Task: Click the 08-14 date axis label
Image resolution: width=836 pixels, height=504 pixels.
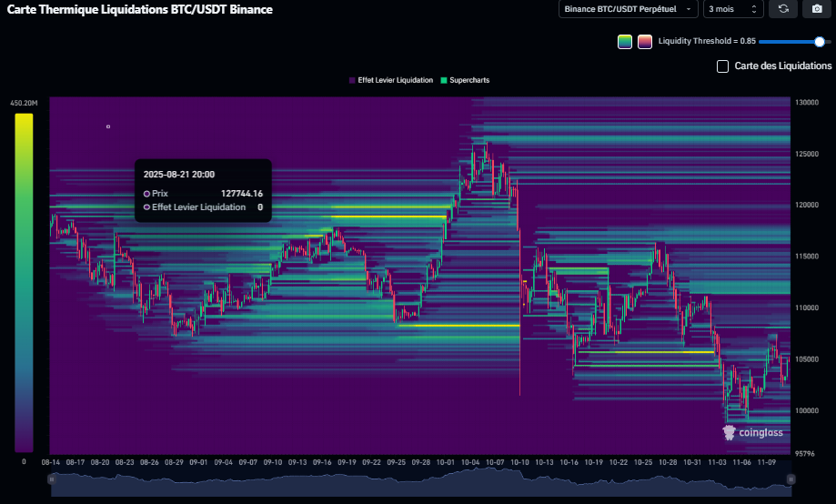Action: click(x=51, y=462)
